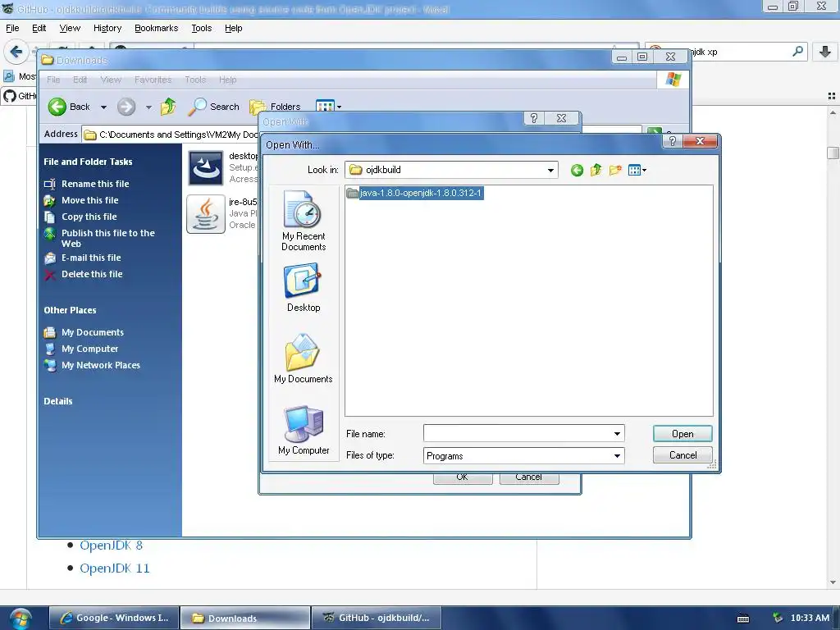Open the OpenJDK 8 link
The image size is (840, 630).
(x=111, y=546)
